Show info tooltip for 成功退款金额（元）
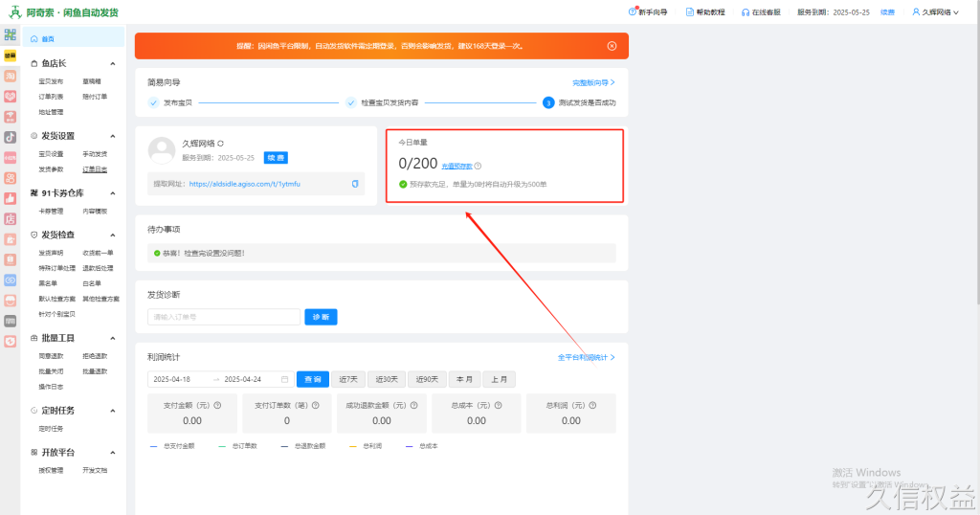 pos(413,405)
